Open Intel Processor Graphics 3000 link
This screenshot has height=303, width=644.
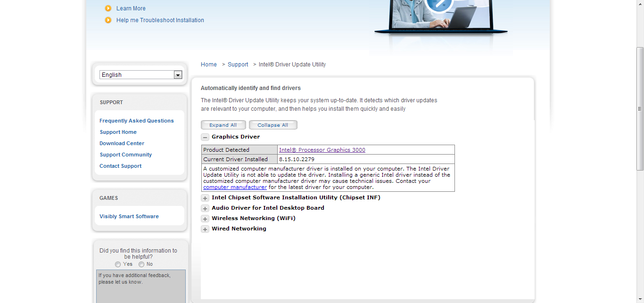click(322, 150)
